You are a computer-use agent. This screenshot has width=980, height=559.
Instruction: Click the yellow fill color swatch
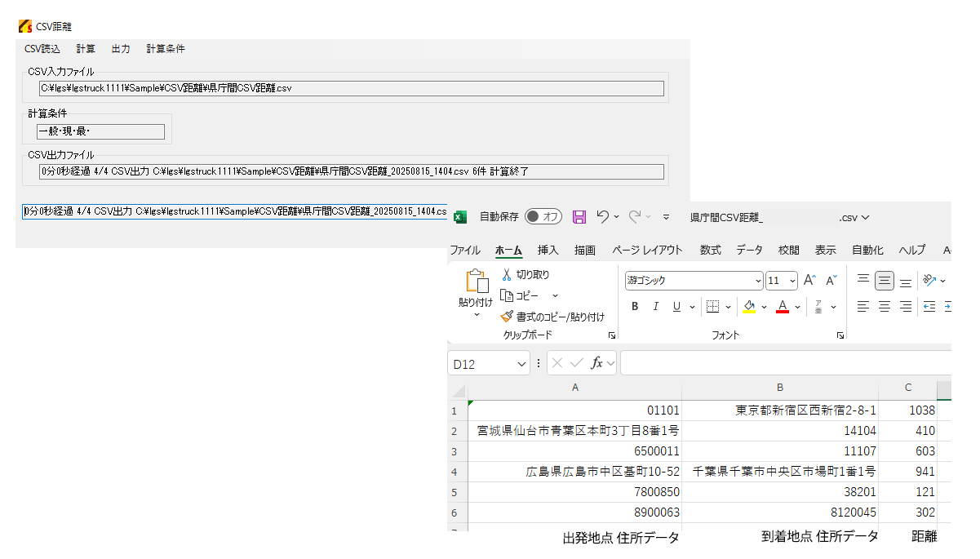[x=749, y=307]
